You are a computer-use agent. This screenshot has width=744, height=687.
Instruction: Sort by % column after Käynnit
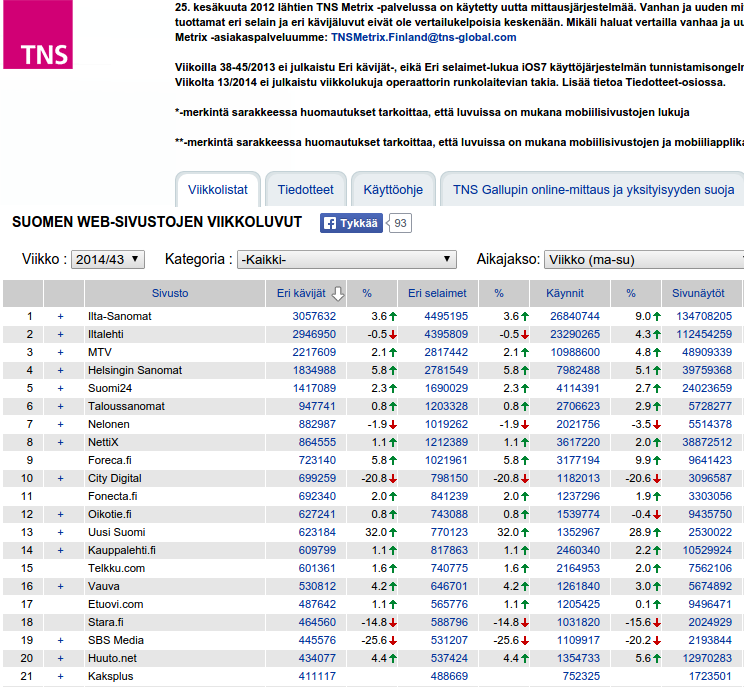631,293
